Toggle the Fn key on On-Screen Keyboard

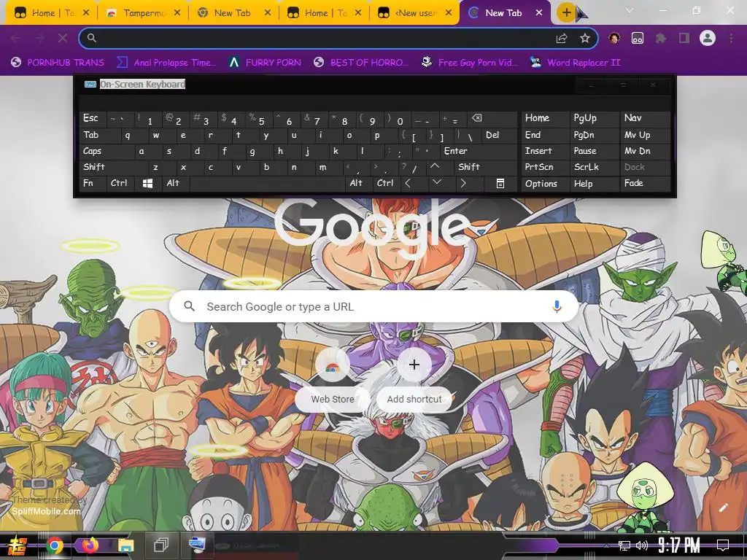(x=93, y=183)
